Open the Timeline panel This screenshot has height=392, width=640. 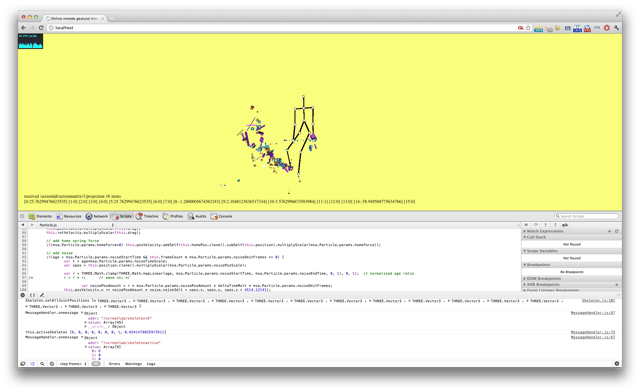147,216
